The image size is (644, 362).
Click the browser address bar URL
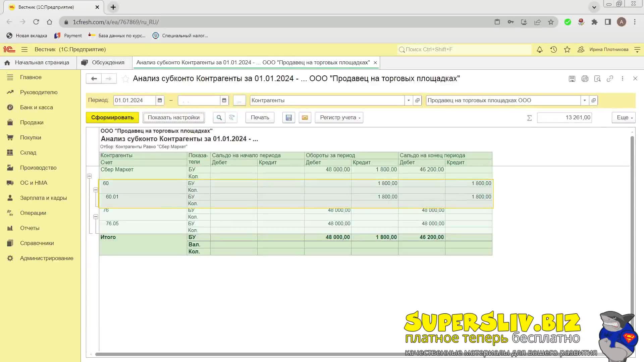(116, 22)
